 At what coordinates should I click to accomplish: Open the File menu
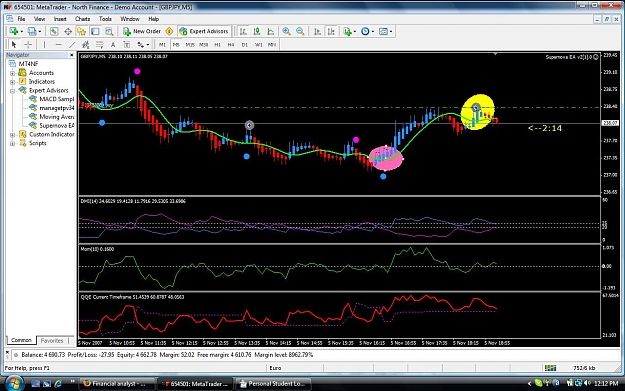coord(21,19)
